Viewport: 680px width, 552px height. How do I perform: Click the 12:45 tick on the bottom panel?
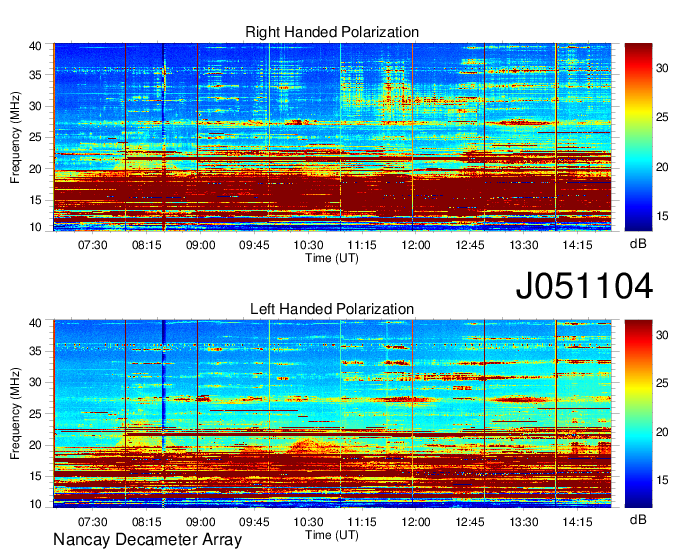click(x=470, y=522)
